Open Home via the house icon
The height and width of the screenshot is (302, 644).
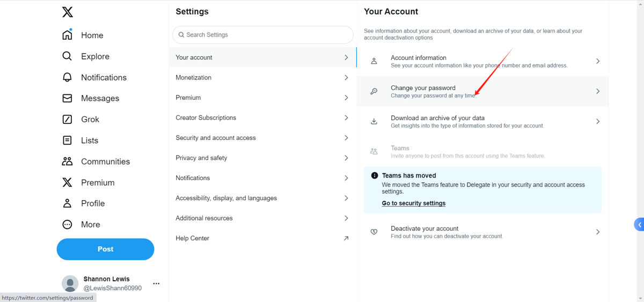pyautogui.click(x=67, y=35)
